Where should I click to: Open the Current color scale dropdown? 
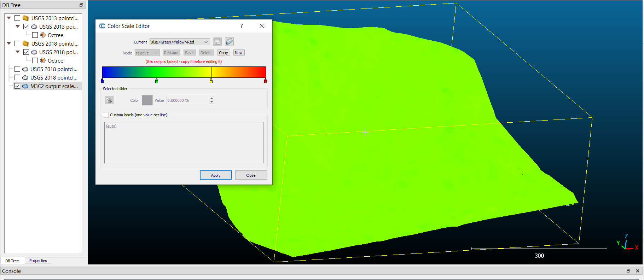[x=180, y=42]
